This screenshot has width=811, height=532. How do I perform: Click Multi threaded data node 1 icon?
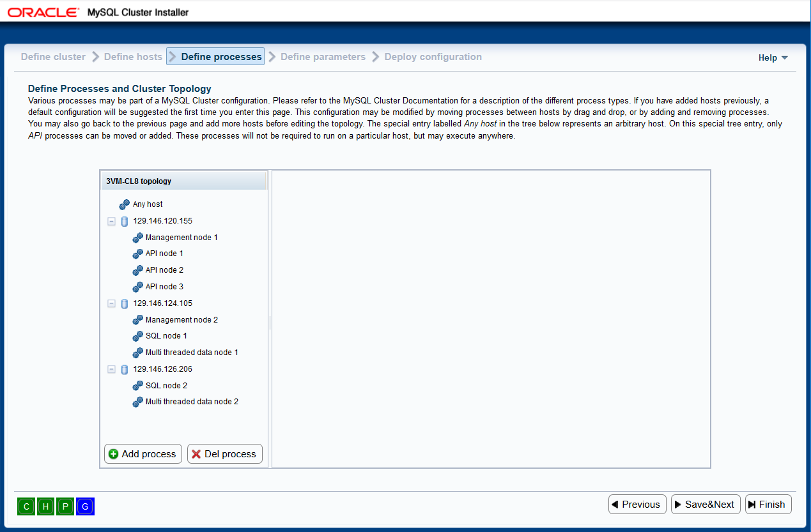pyautogui.click(x=137, y=353)
